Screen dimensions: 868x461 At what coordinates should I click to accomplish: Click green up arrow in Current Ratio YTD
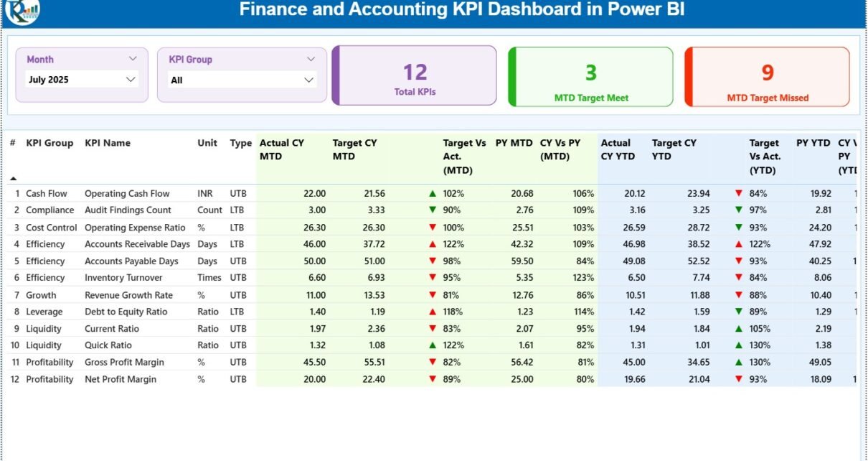pos(738,329)
